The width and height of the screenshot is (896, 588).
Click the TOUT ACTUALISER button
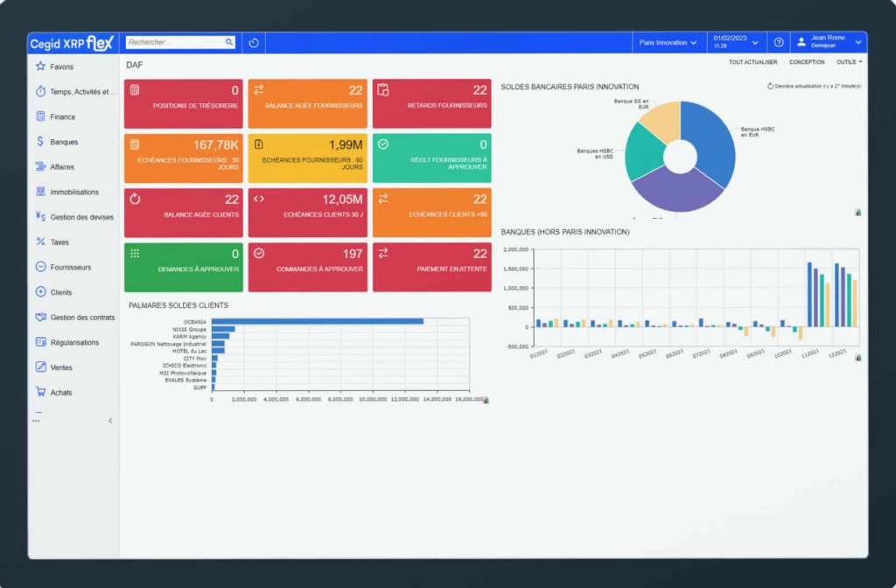[x=752, y=62]
